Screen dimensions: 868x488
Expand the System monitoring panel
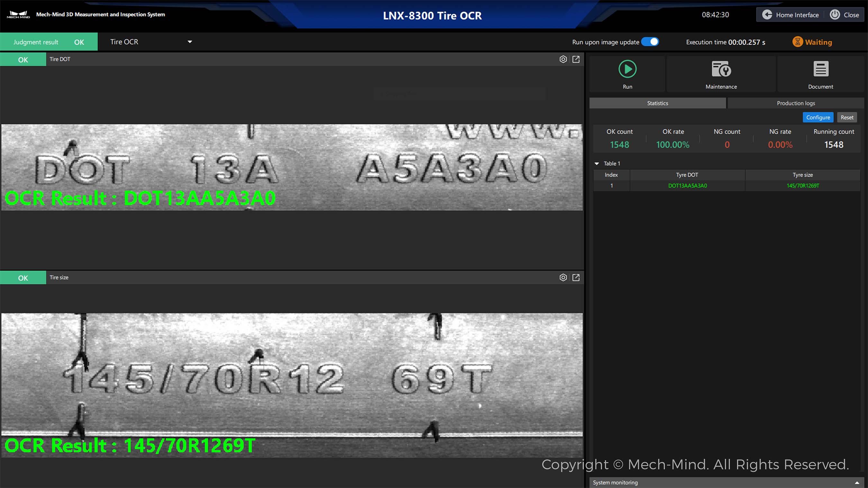857,483
